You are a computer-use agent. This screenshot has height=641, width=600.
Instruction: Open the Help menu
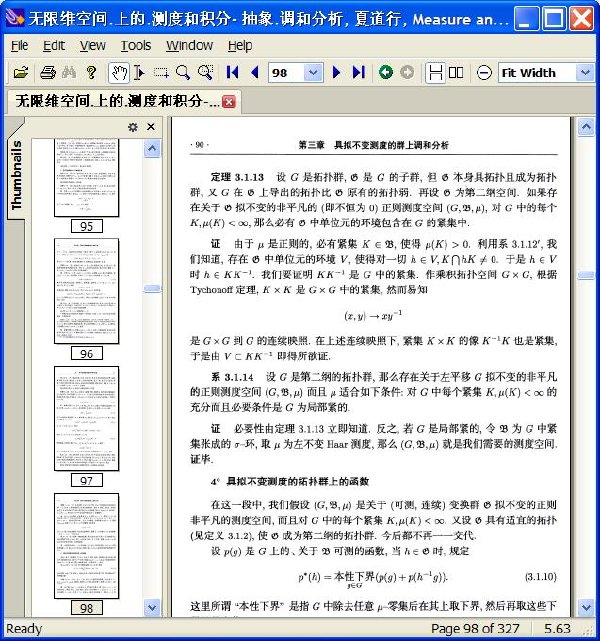240,46
